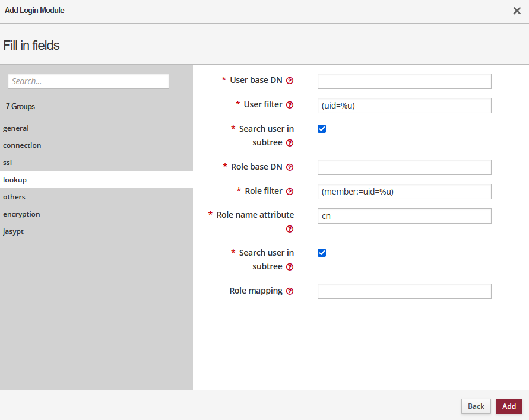Open the general group

tap(16, 128)
